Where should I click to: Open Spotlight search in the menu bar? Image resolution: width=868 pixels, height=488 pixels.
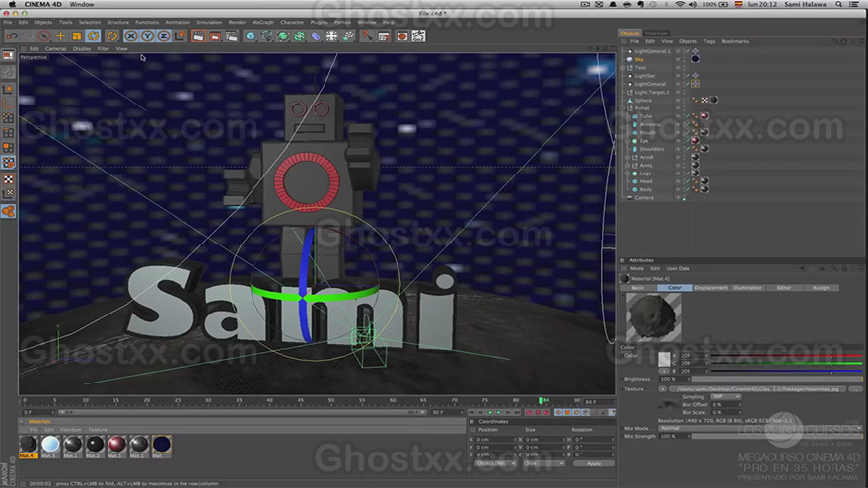pos(839,4)
